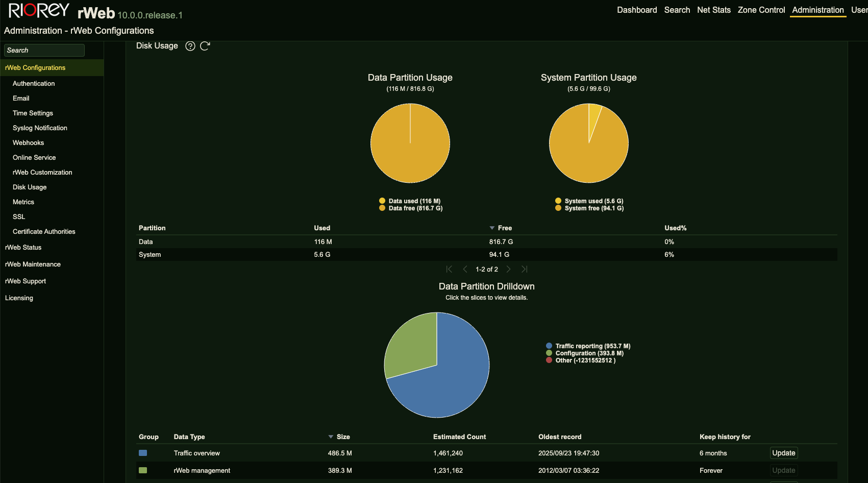Sort drilldown by Data Type column
The width and height of the screenshot is (868, 483).
click(189, 437)
